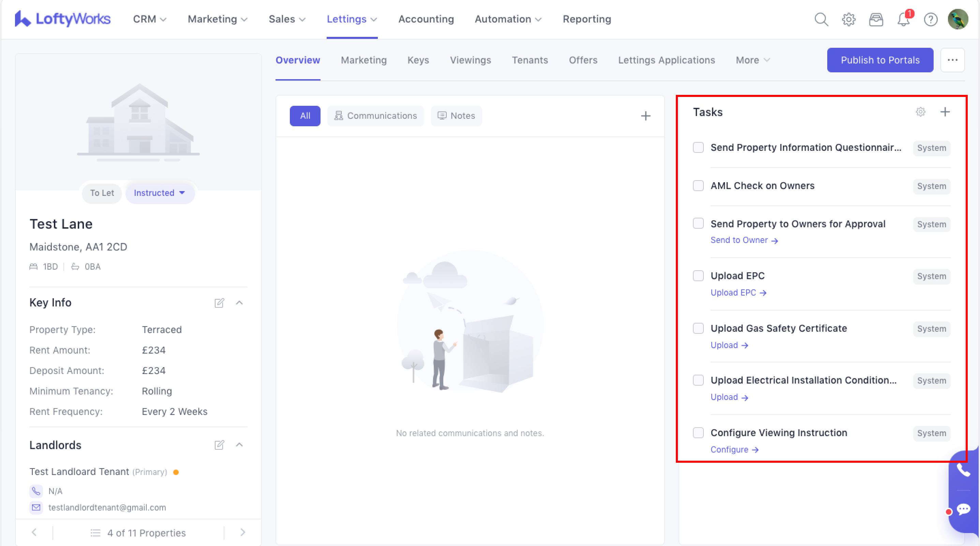This screenshot has width=980, height=546.
Task: Open the floating phone dialer icon
Action: click(963, 471)
